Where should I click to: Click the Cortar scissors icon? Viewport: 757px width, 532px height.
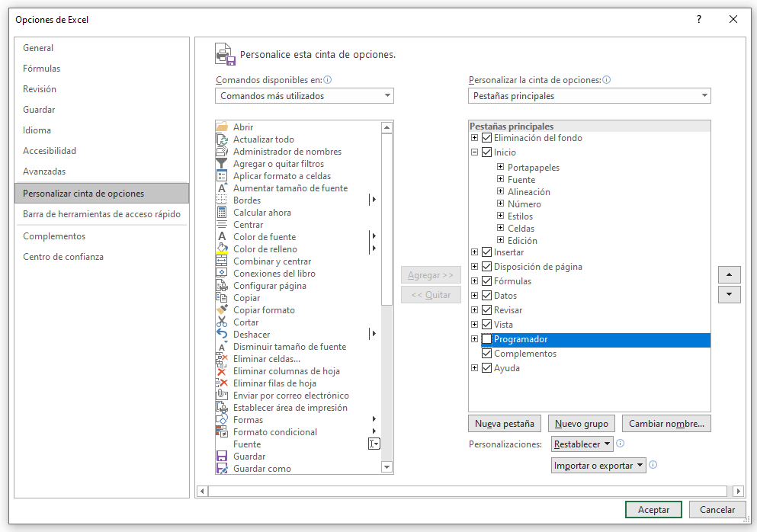(x=222, y=322)
